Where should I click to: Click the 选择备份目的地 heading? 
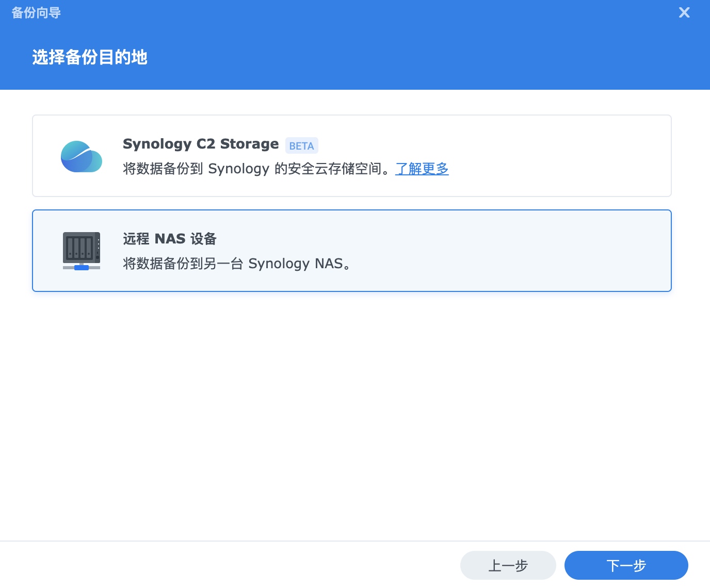[90, 57]
